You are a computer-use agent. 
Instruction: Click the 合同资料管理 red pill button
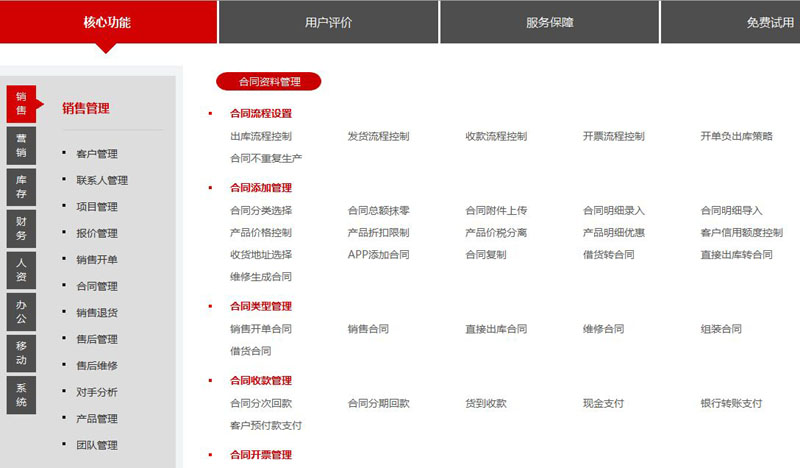coord(269,82)
